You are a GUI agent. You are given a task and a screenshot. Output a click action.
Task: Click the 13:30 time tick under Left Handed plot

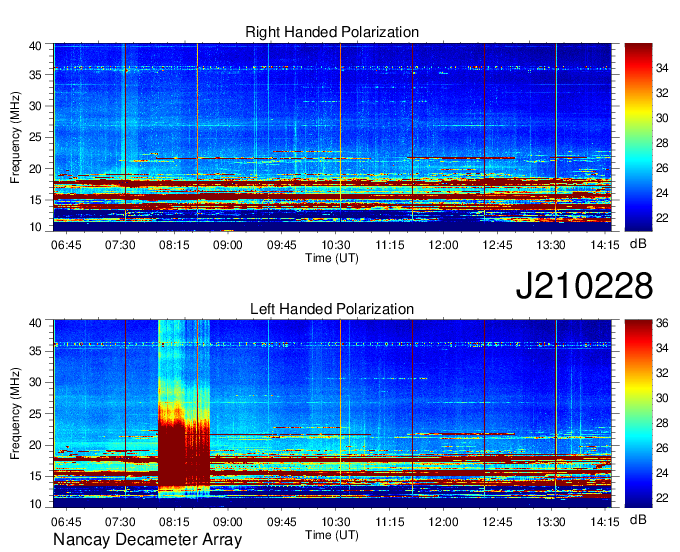coord(551,522)
